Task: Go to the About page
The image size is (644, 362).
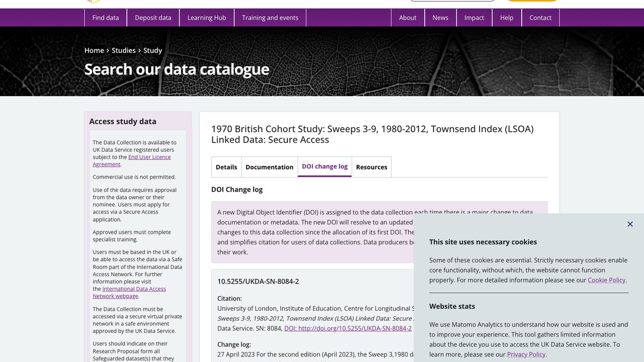Action: (x=408, y=18)
